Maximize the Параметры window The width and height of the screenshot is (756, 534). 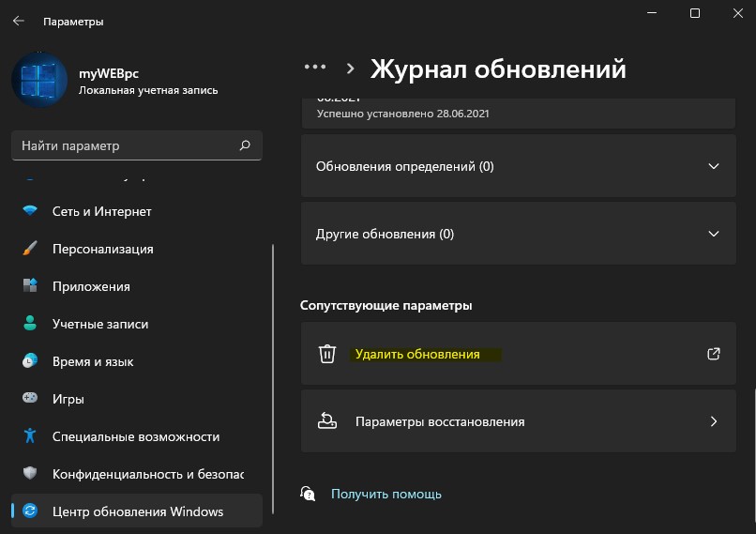click(695, 13)
